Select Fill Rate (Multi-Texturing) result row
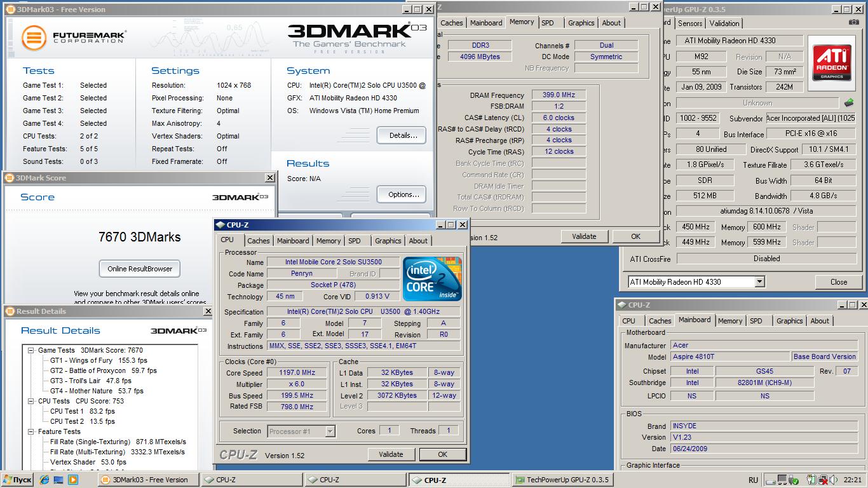The width and height of the screenshot is (868, 488). [118, 452]
